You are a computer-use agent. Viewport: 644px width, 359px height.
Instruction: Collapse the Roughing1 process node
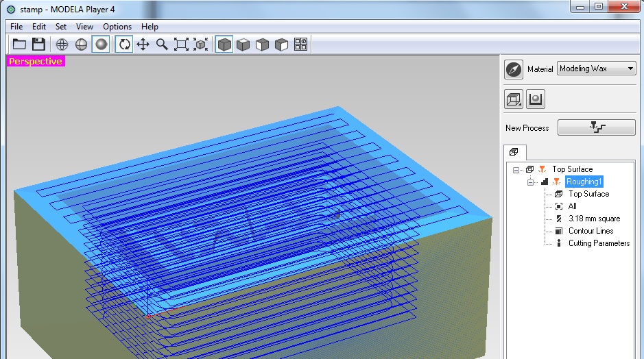pyautogui.click(x=530, y=182)
